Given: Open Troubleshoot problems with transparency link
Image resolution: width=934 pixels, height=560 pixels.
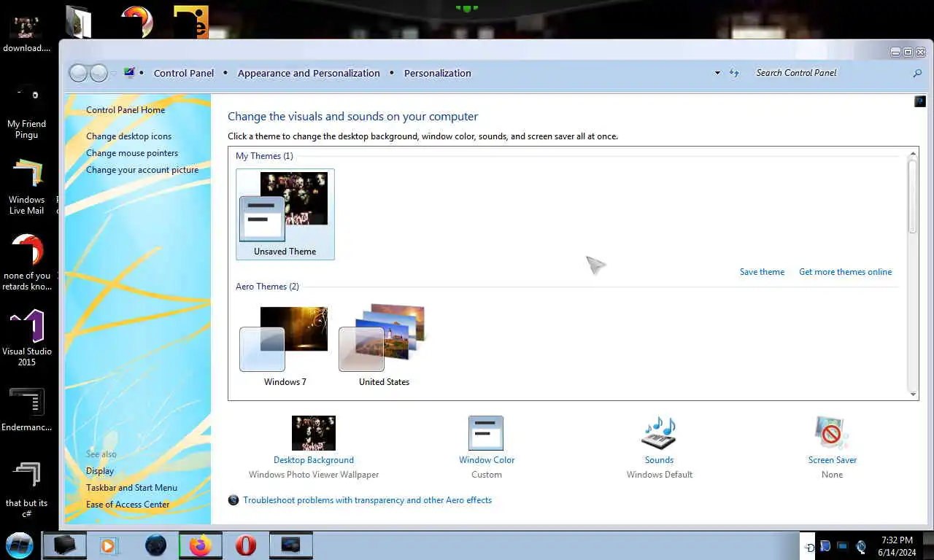Looking at the screenshot, I should pyautogui.click(x=367, y=500).
